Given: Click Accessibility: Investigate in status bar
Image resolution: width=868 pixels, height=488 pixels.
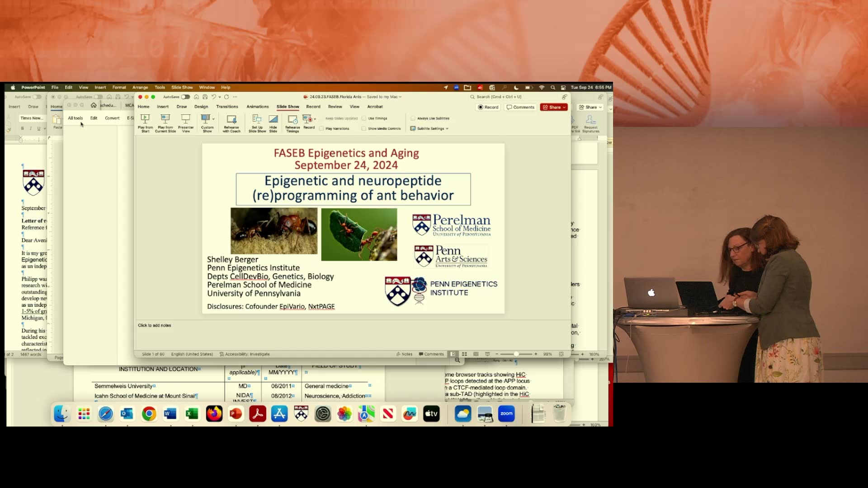Looking at the screenshot, I should pos(245,354).
